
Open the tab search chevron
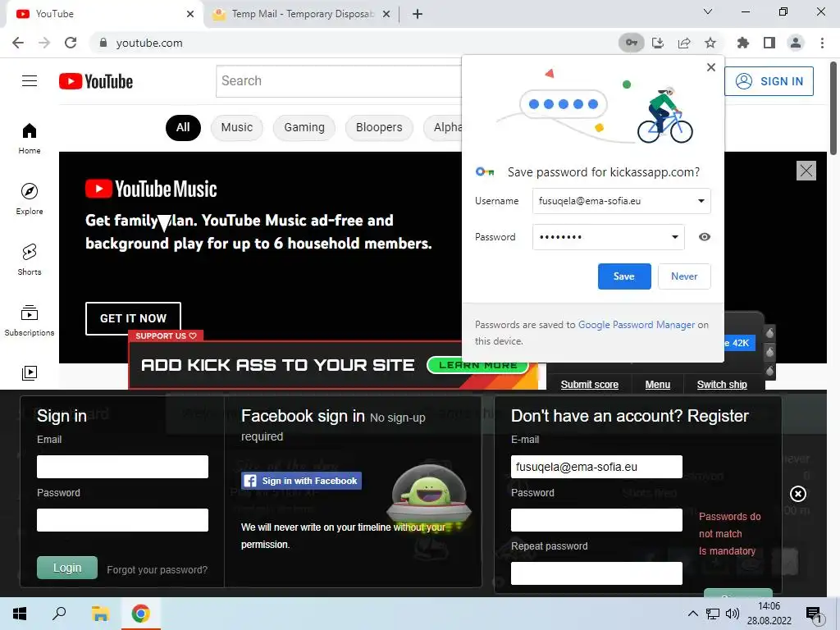click(x=708, y=11)
